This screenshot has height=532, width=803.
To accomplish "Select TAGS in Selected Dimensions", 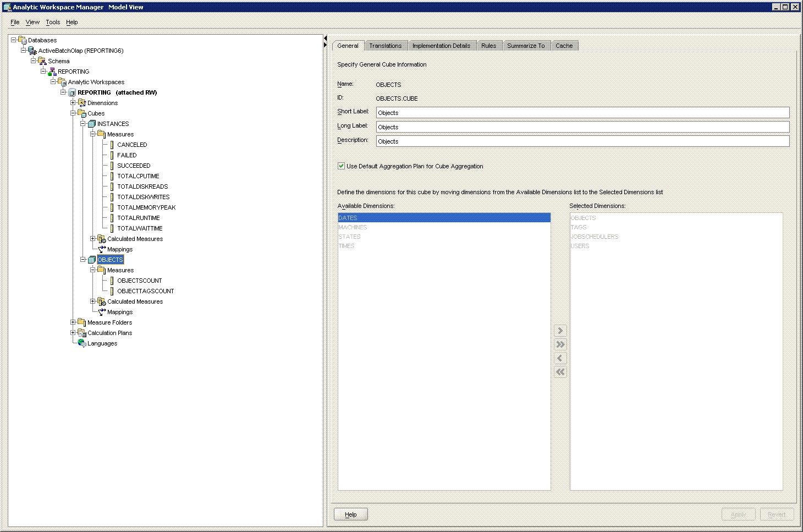I will point(676,227).
